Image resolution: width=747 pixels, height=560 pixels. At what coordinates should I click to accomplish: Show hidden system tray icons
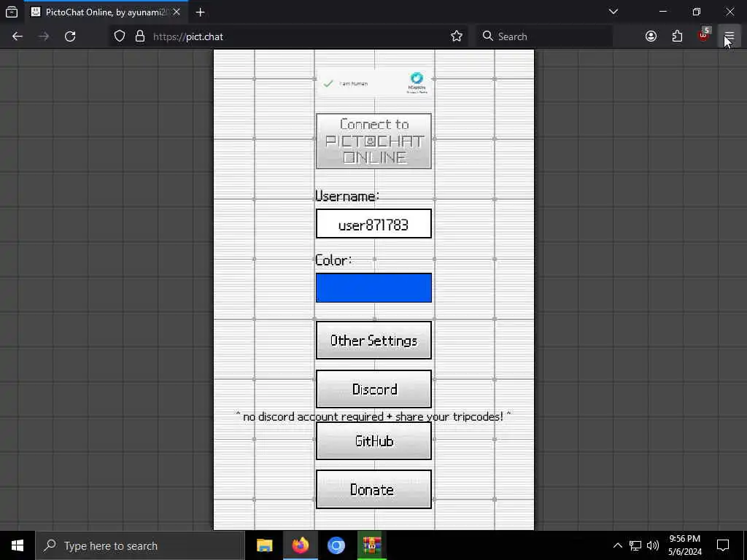point(617,545)
